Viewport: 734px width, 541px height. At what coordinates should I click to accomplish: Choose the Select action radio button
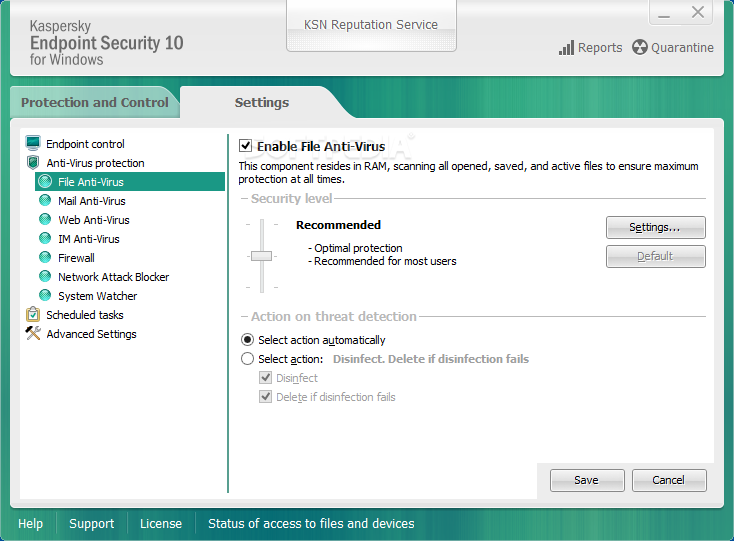(x=247, y=359)
